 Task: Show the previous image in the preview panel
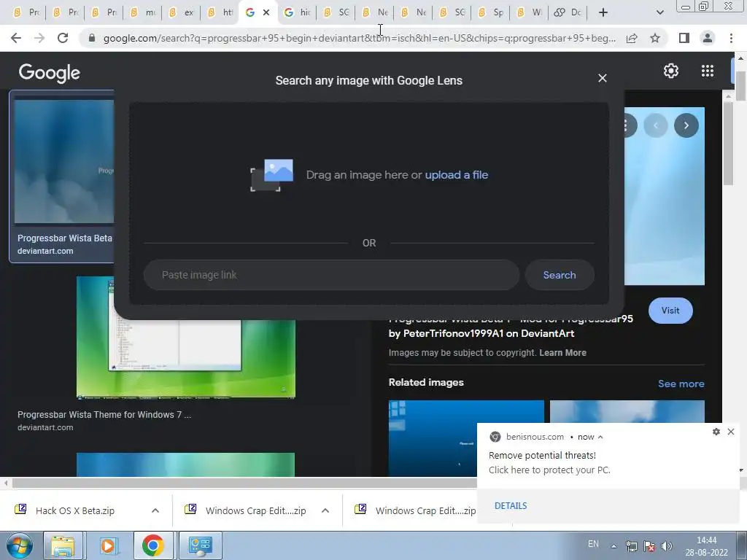click(x=656, y=125)
